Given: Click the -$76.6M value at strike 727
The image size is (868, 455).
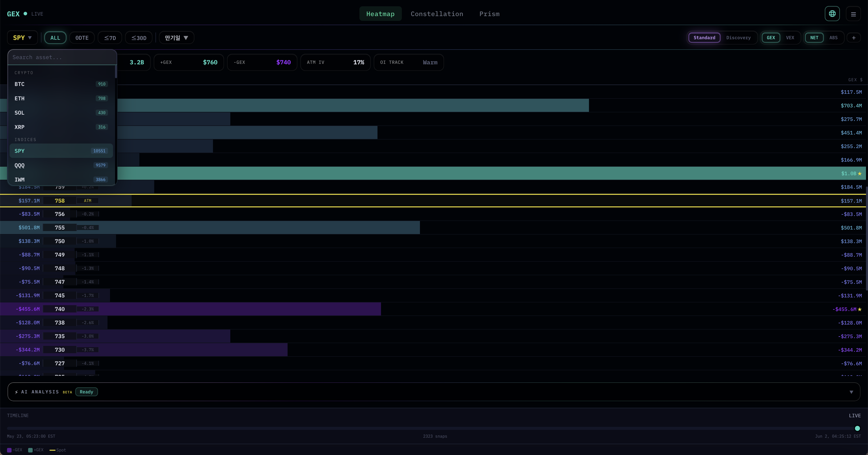Looking at the screenshot, I should pyautogui.click(x=29, y=363).
